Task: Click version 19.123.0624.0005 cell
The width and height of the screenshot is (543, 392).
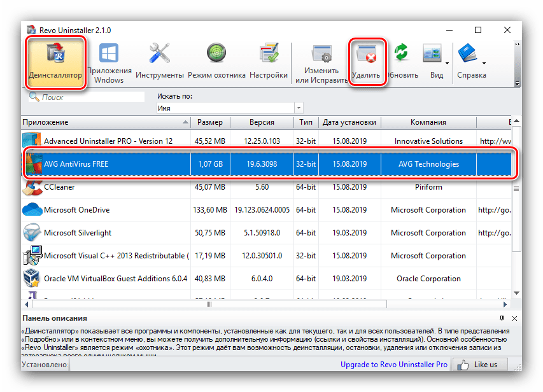Action: (x=262, y=210)
